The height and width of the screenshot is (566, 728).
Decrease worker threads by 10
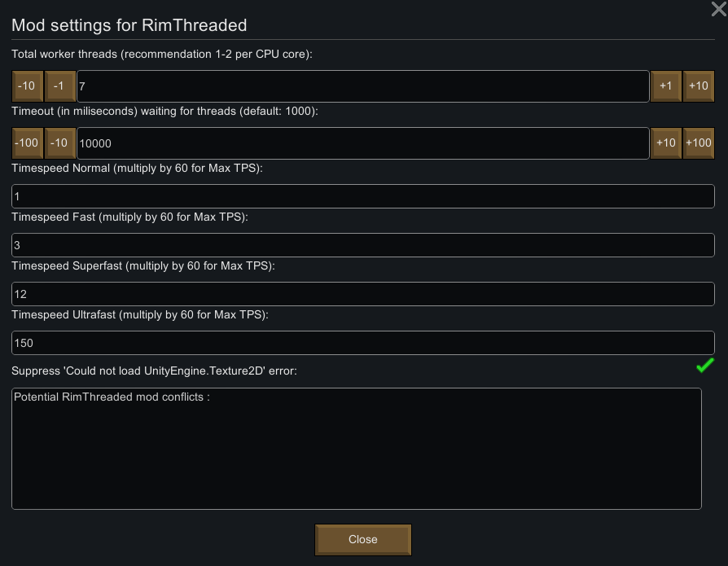point(27,86)
